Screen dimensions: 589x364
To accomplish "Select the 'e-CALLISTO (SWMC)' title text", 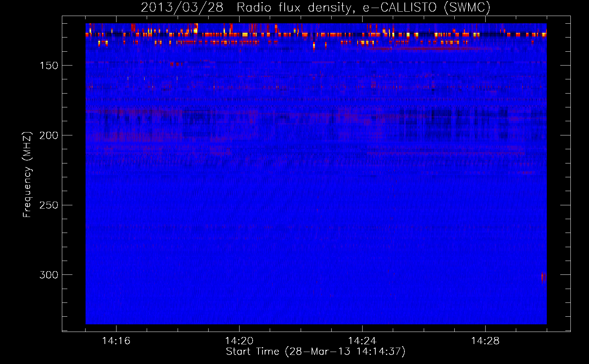I will 427,8.
